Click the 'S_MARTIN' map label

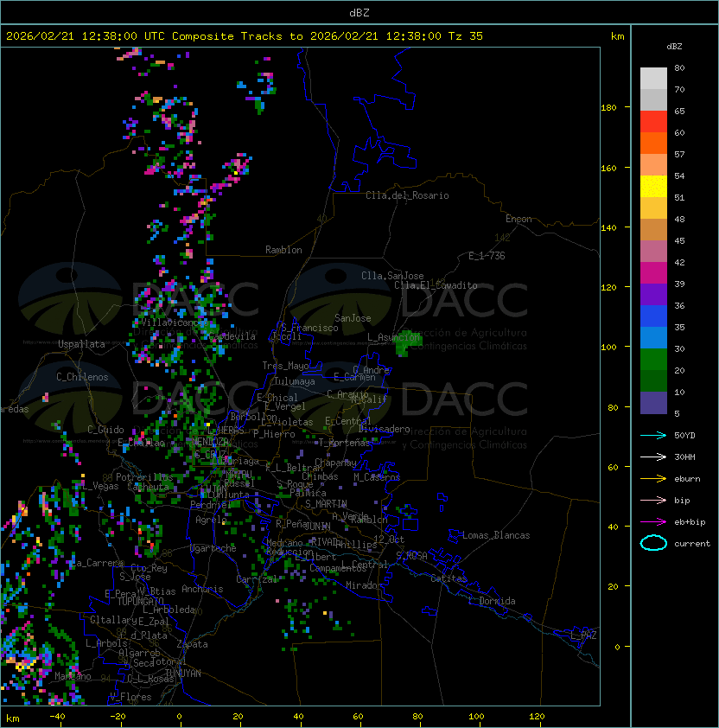[x=326, y=504]
